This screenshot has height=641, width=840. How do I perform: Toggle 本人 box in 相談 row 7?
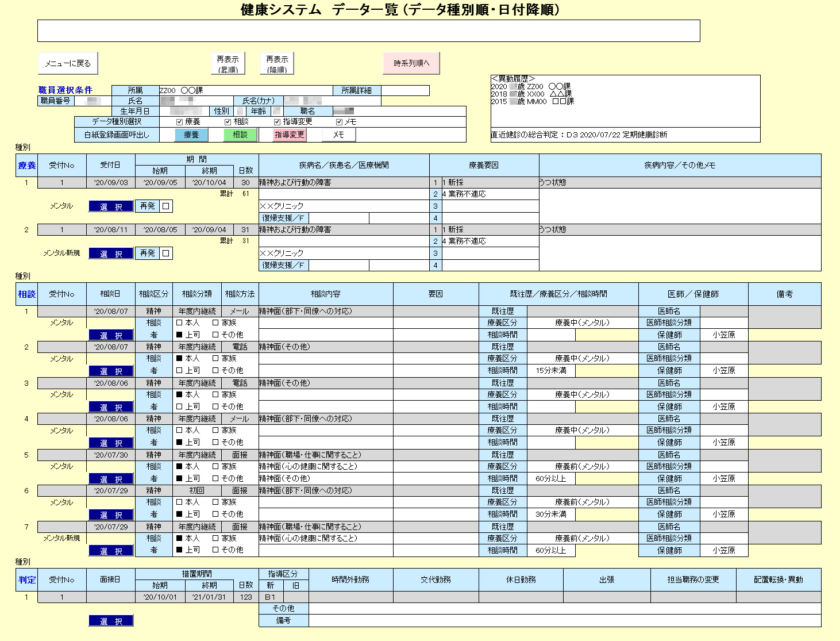(x=179, y=539)
